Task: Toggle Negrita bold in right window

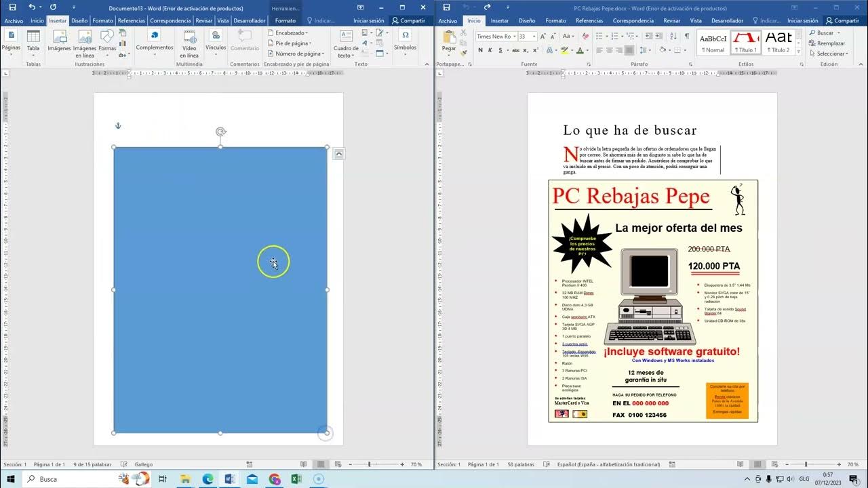Action: tap(480, 50)
